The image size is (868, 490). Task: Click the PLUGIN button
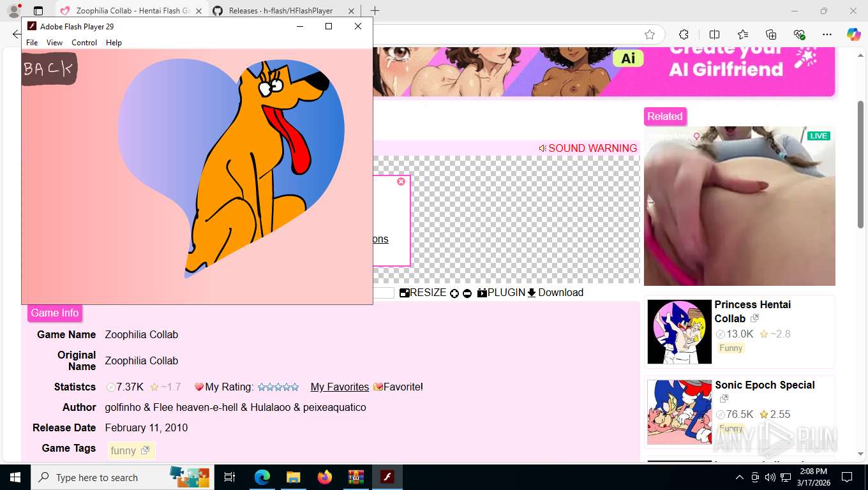(x=501, y=293)
